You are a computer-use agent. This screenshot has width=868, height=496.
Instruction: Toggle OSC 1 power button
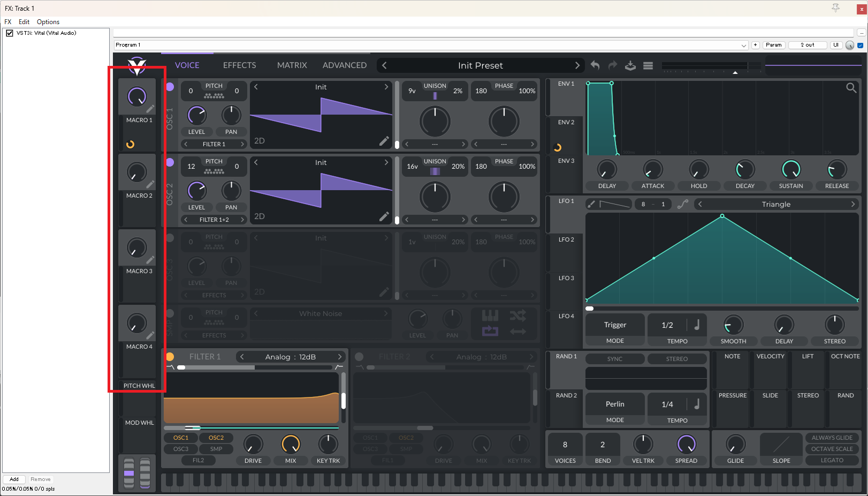[170, 87]
